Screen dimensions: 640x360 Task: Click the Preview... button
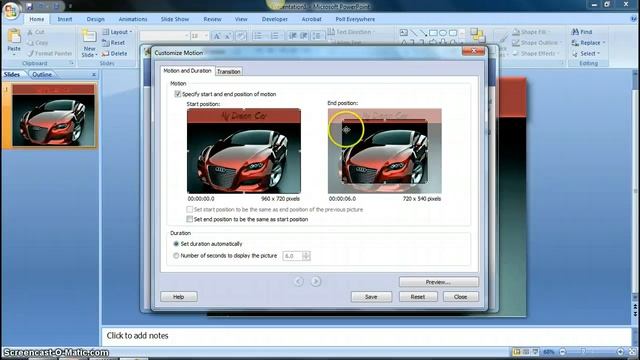[438, 282]
